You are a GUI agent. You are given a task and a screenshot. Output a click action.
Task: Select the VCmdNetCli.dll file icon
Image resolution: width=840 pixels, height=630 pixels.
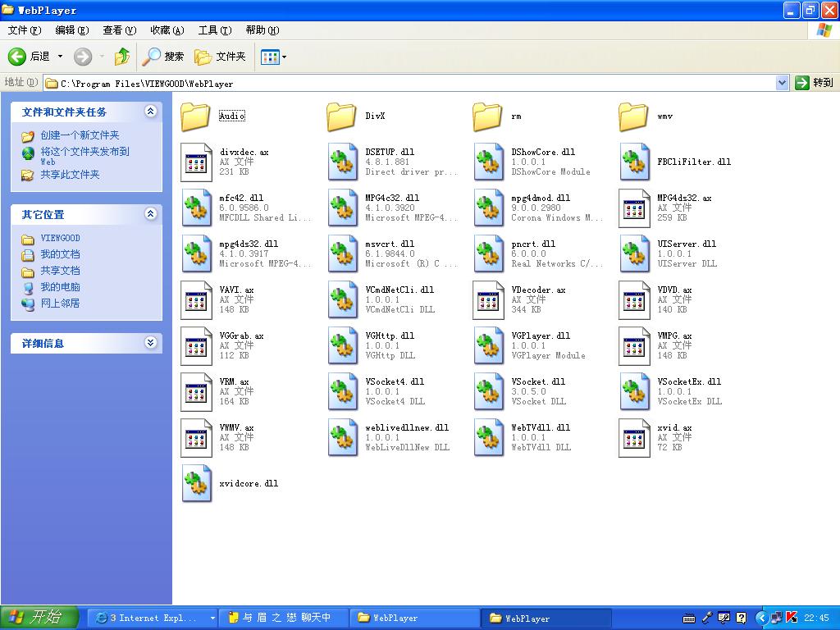(342, 300)
